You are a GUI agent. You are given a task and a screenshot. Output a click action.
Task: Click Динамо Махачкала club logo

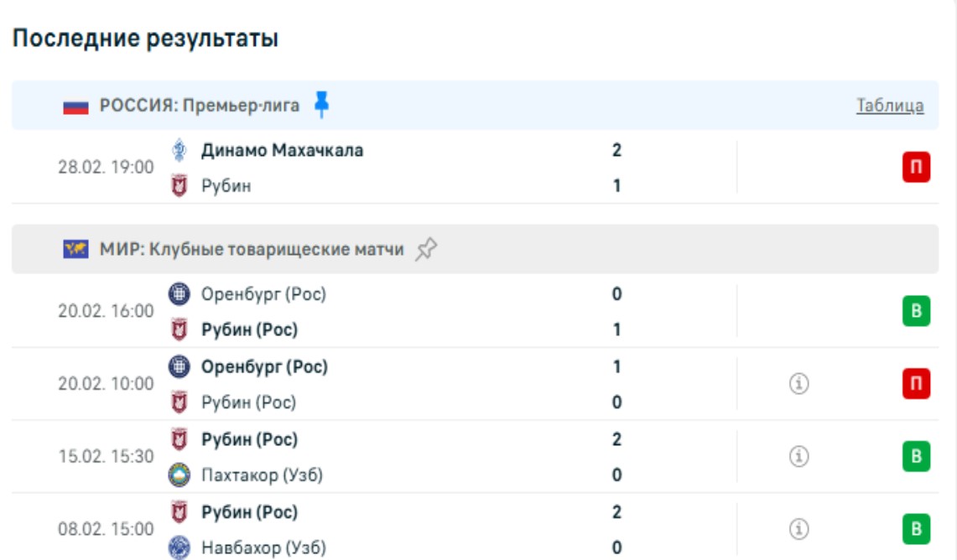(x=179, y=151)
